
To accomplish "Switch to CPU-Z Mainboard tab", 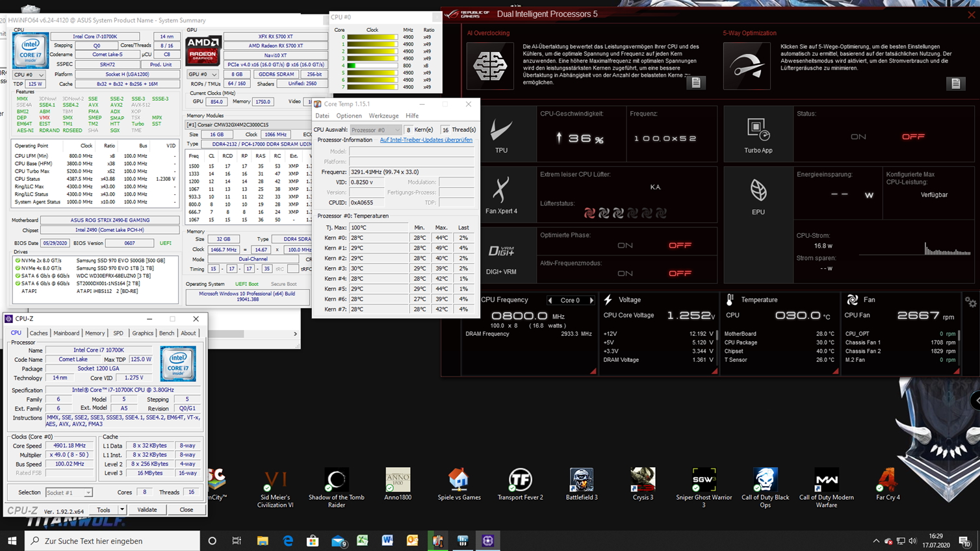I will [66, 333].
